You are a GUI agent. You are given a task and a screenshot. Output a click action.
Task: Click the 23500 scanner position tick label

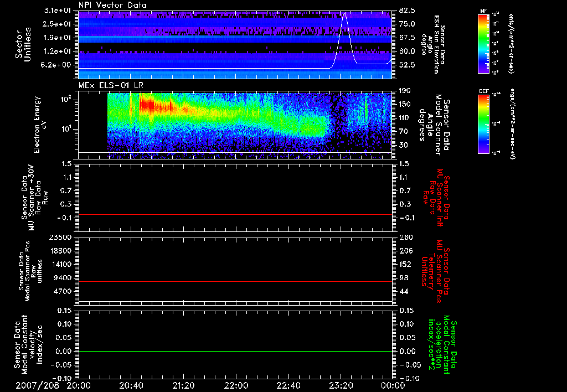60,237
